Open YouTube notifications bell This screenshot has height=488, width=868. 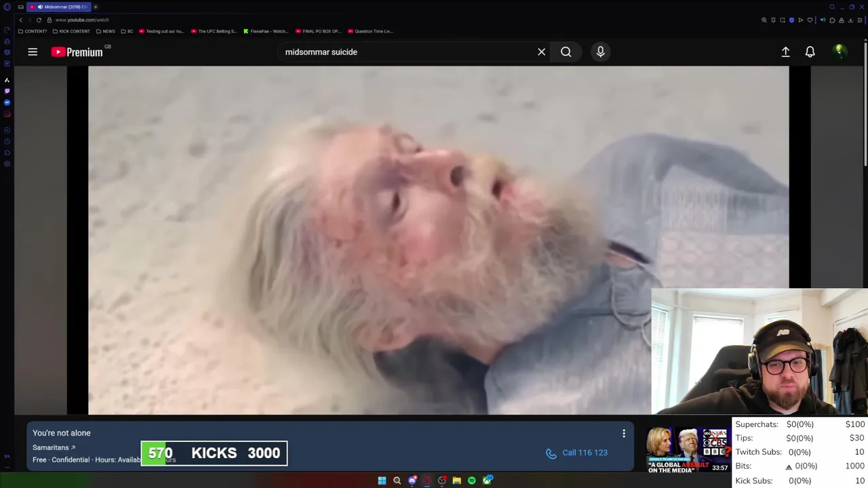810,52
